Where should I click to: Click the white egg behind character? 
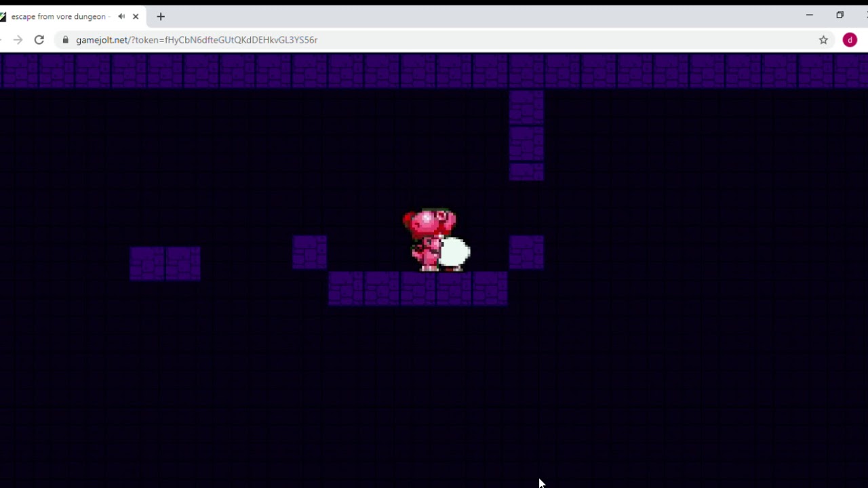point(454,252)
